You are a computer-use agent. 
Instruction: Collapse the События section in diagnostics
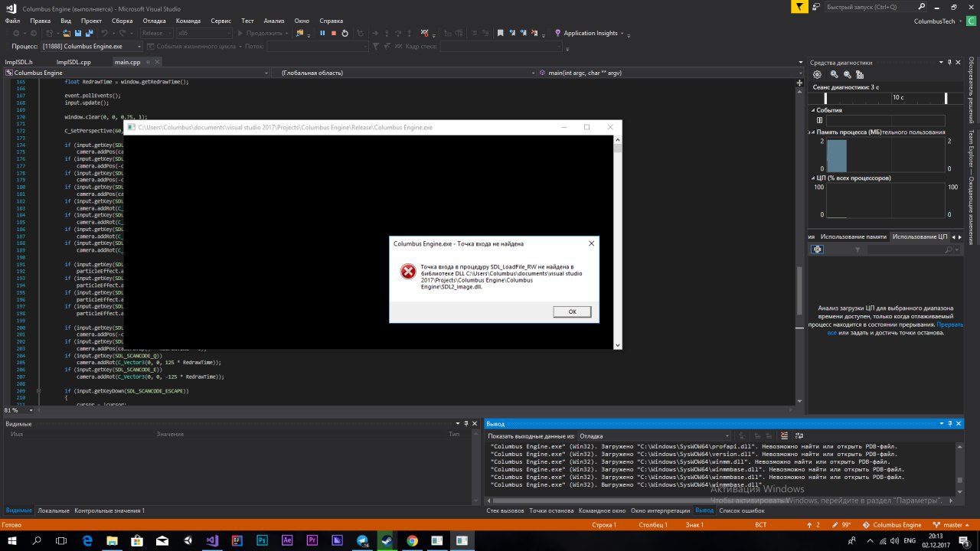[813, 110]
